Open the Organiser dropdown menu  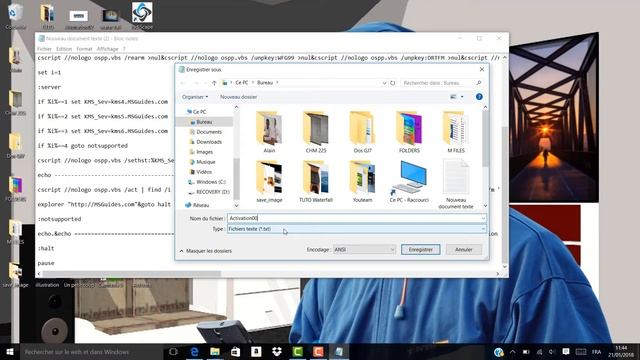(x=195, y=97)
